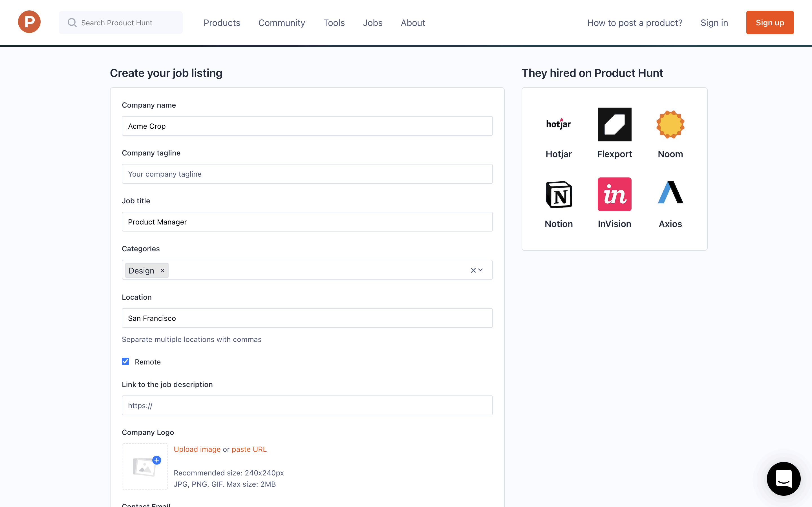
Task: Click the Notion logo icon
Action: pyautogui.click(x=558, y=194)
